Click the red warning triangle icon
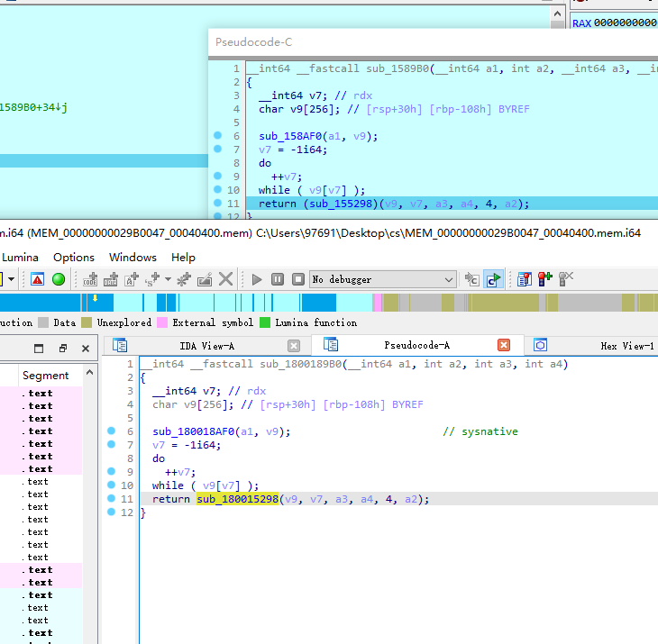Image resolution: width=658 pixels, height=644 pixels. (x=37, y=279)
